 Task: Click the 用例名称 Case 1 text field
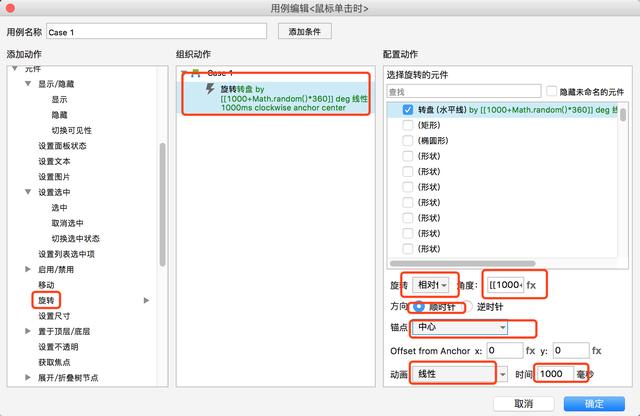click(157, 32)
